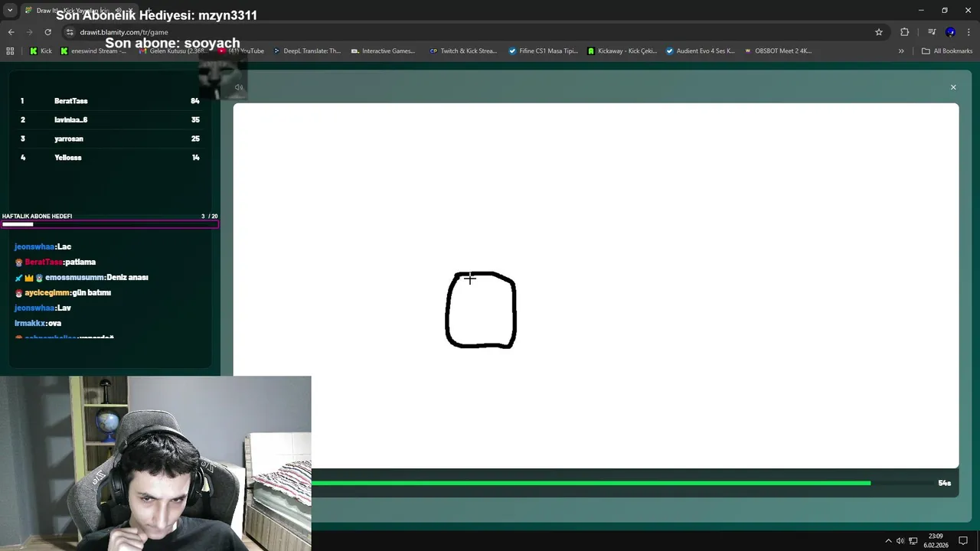Screen dimensions: 980x551
Task: Click the 54s countdown label
Action: pyautogui.click(x=944, y=483)
